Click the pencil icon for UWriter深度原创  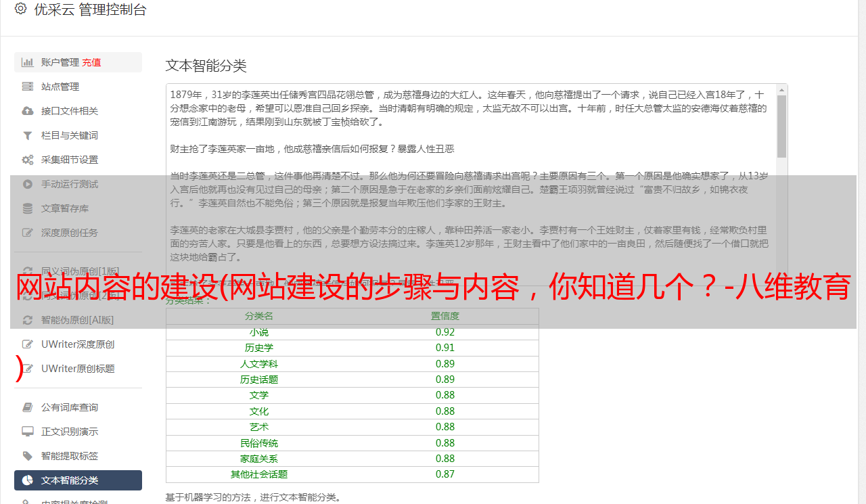coord(28,344)
